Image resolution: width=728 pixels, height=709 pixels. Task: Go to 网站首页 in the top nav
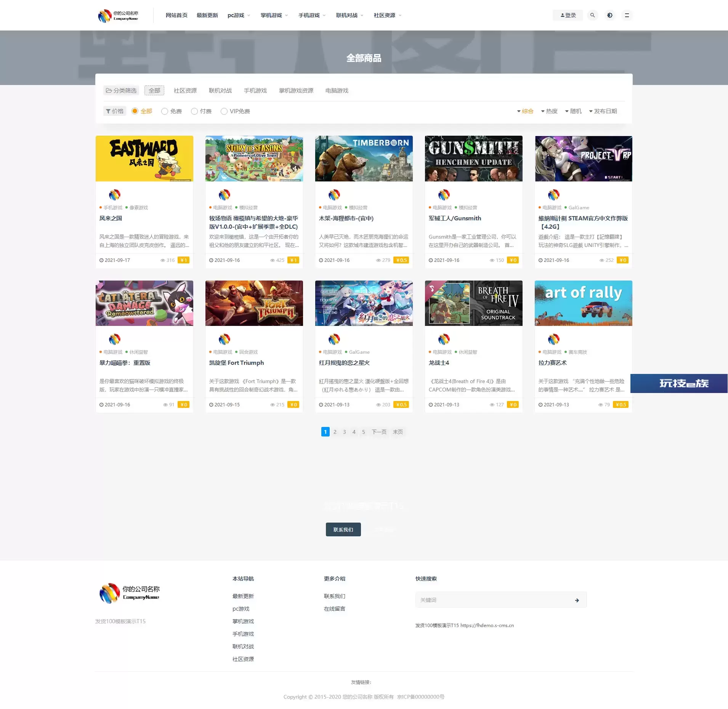coord(176,15)
